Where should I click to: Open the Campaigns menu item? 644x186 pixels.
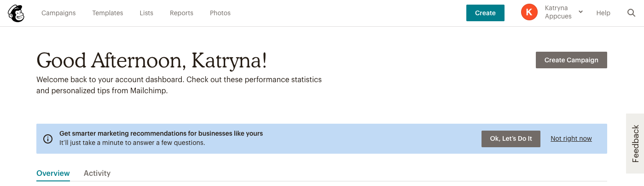(x=58, y=13)
